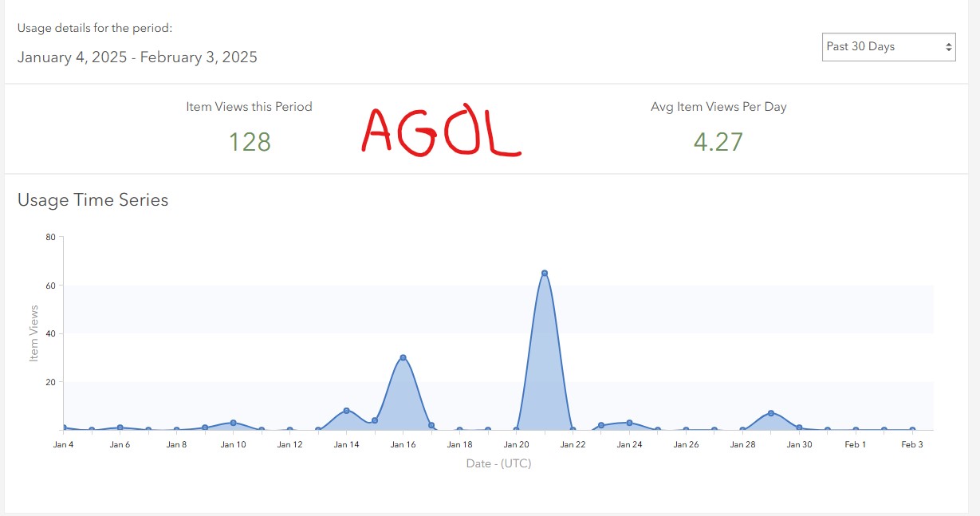Click the Jan 15 data point on chart
Screen dimensions: 980x516
(375, 420)
